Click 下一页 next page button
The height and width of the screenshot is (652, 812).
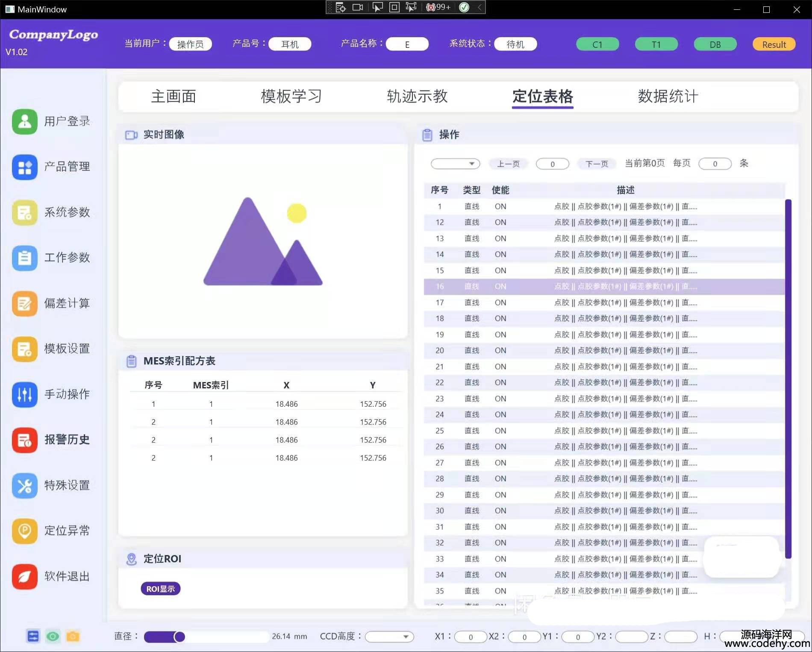tap(597, 164)
